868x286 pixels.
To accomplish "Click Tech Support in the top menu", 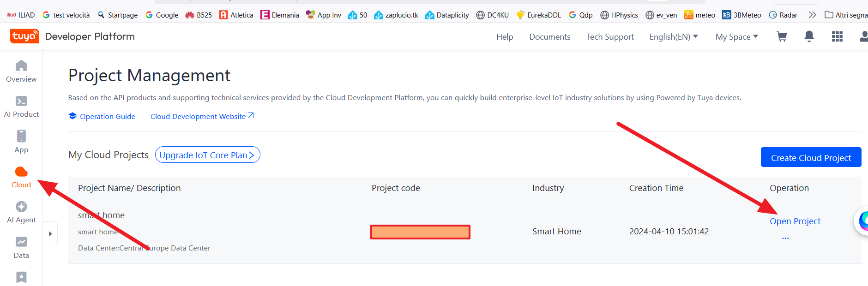I will pyautogui.click(x=610, y=37).
